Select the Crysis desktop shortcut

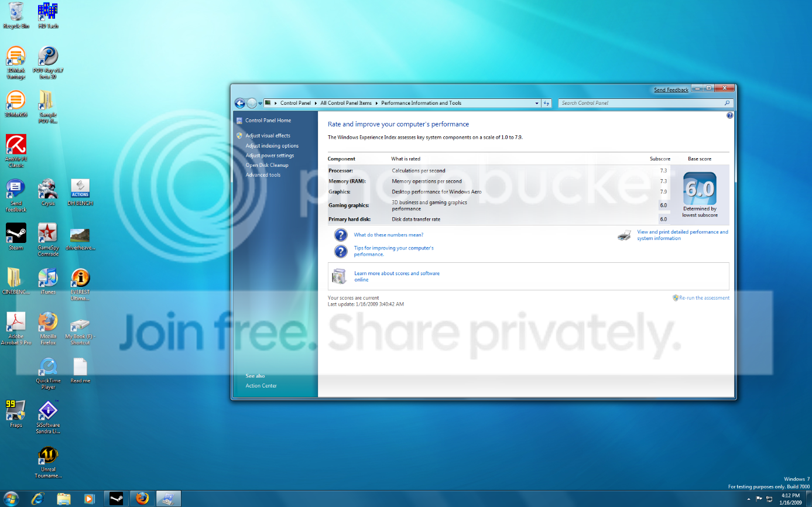point(48,193)
